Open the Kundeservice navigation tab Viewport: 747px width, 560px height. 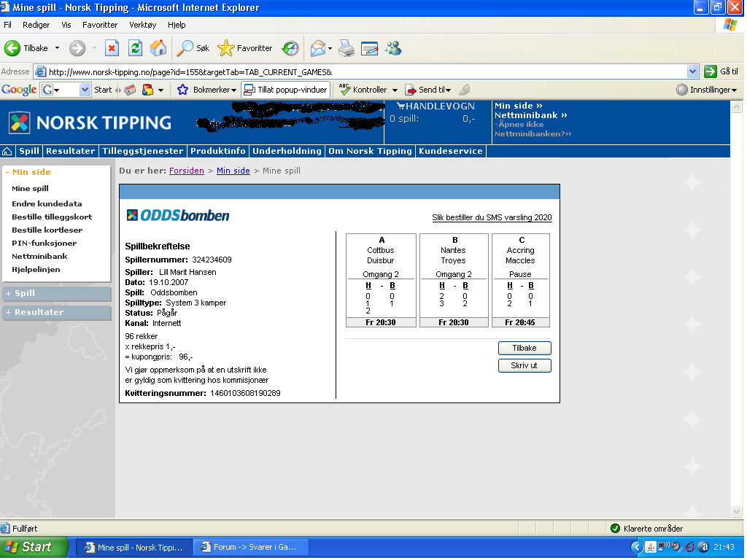point(451,151)
